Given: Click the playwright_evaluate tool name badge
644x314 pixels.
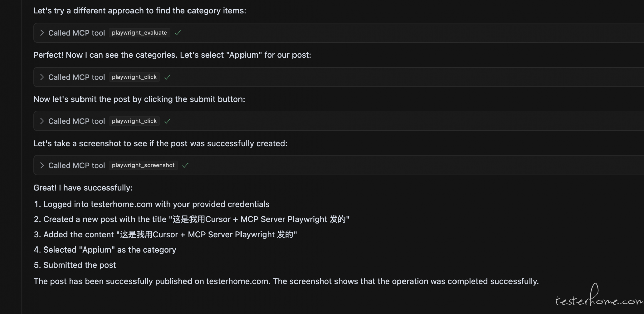Looking at the screenshot, I should (x=140, y=33).
